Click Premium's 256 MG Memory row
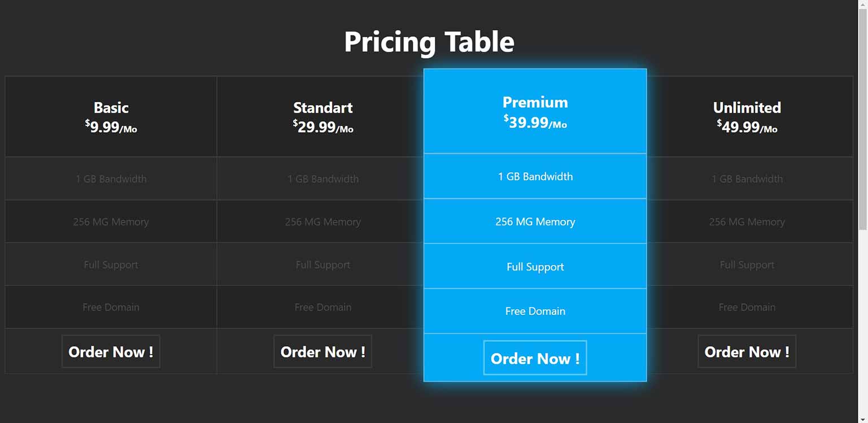 [x=535, y=221]
